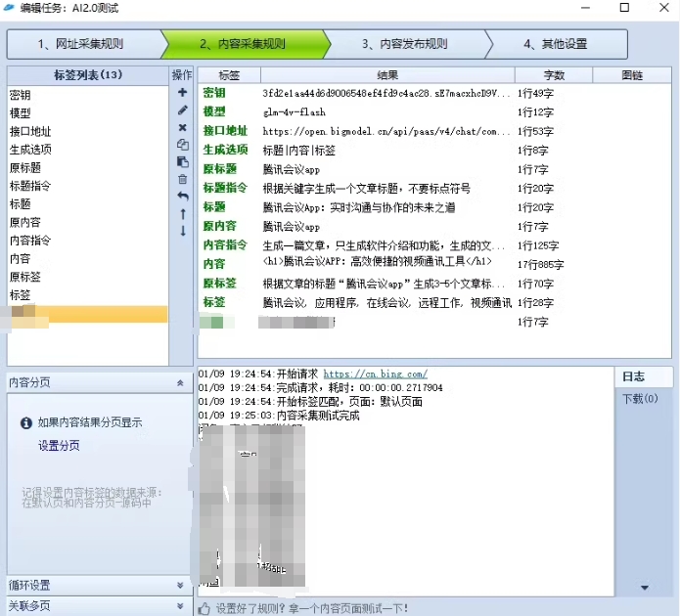680x616 pixels.
Task: Click the add tag plus icon
Action: (183, 92)
